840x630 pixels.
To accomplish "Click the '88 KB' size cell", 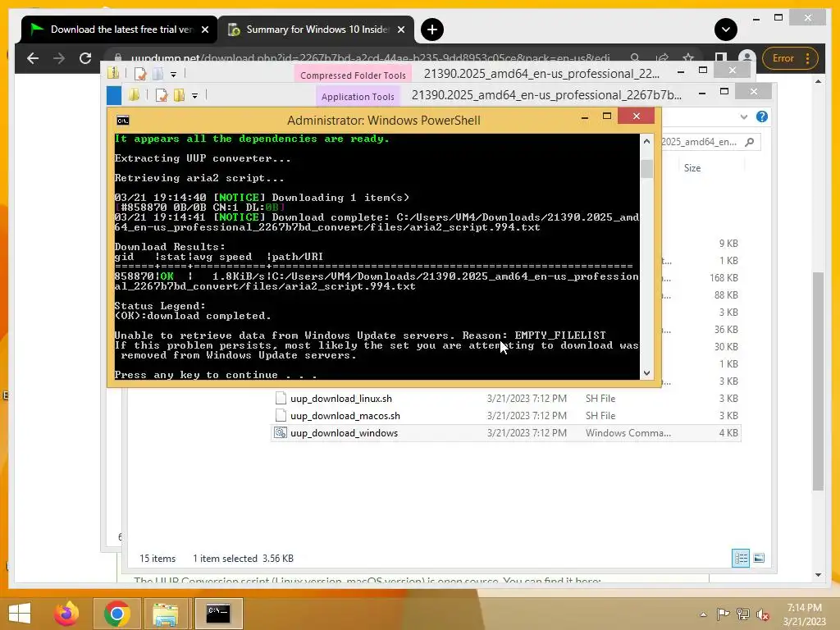I will [x=726, y=295].
